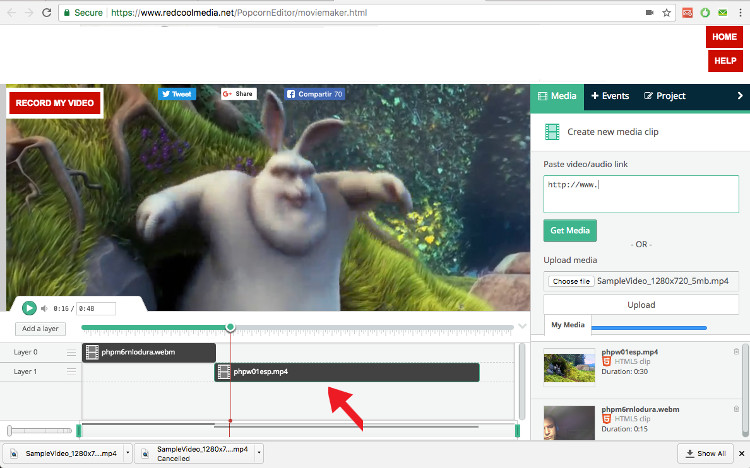Click the Layer 0 drag handle icon
Image resolution: width=750 pixels, height=468 pixels.
[71, 353]
